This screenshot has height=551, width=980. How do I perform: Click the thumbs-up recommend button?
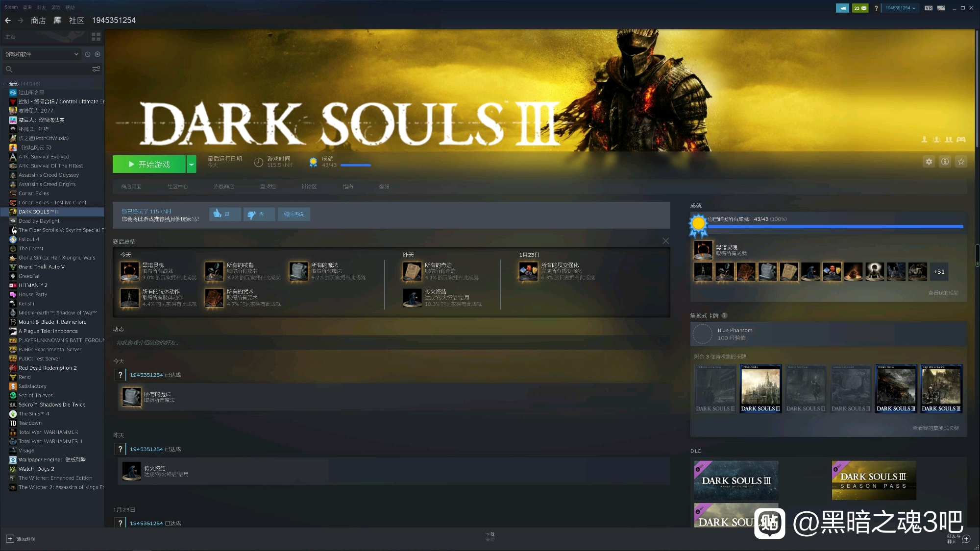pyautogui.click(x=225, y=214)
